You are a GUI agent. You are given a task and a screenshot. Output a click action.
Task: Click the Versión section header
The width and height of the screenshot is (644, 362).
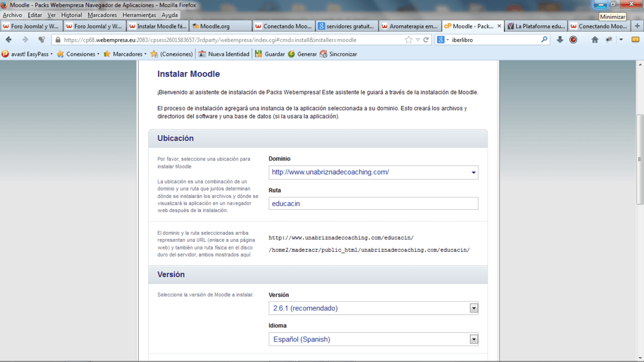[318, 275]
